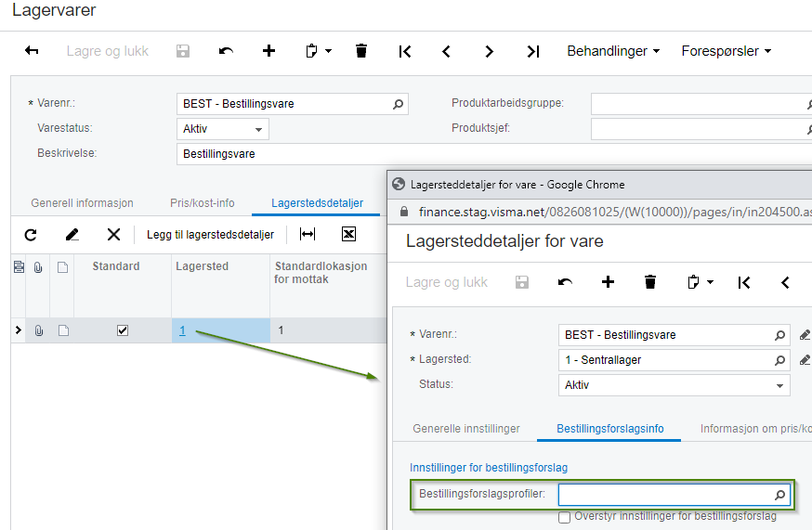Refresh the Lagerstedsdetaljer grid
Image resolution: width=812 pixels, height=530 pixels.
(x=31, y=235)
